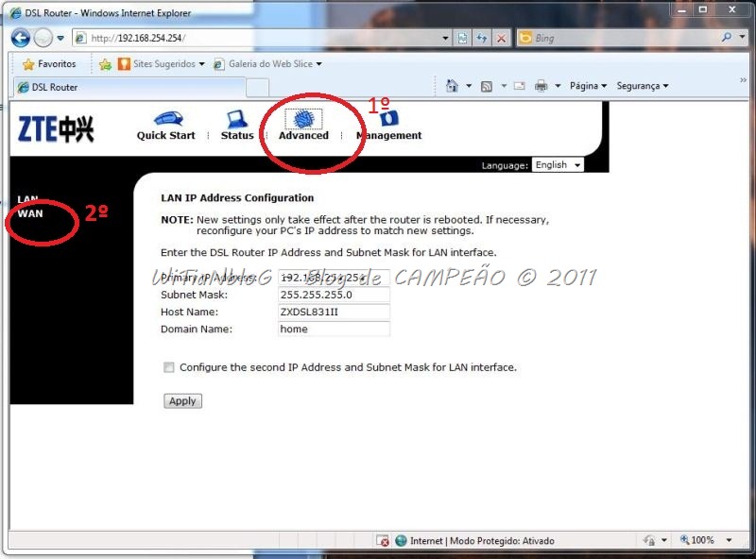Open the Language English dropdown
The height and width of the screenshot is (559, 756).
[558, 165]
